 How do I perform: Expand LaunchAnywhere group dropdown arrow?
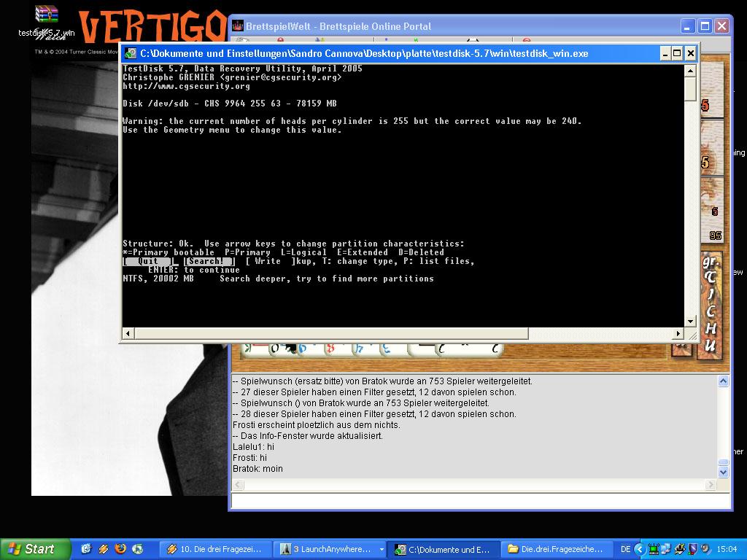[381, 549]
